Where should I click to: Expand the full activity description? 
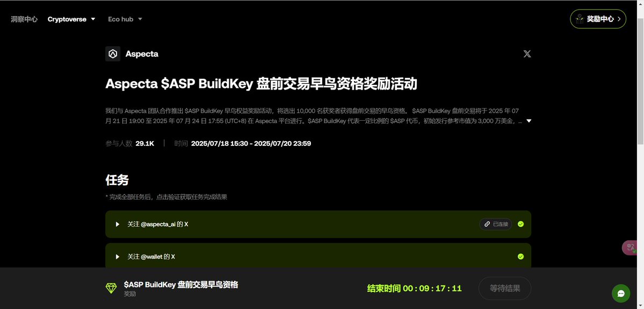click(529, 121)
